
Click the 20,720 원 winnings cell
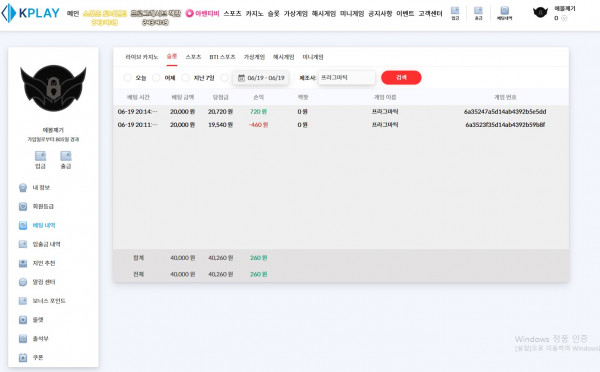tap(220, 112)
